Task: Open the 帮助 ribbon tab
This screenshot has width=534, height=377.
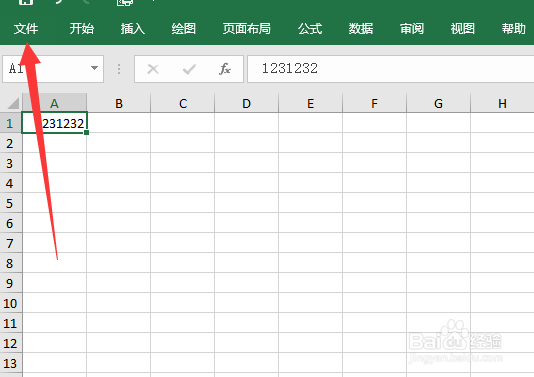Action: (x=514, y=29)
